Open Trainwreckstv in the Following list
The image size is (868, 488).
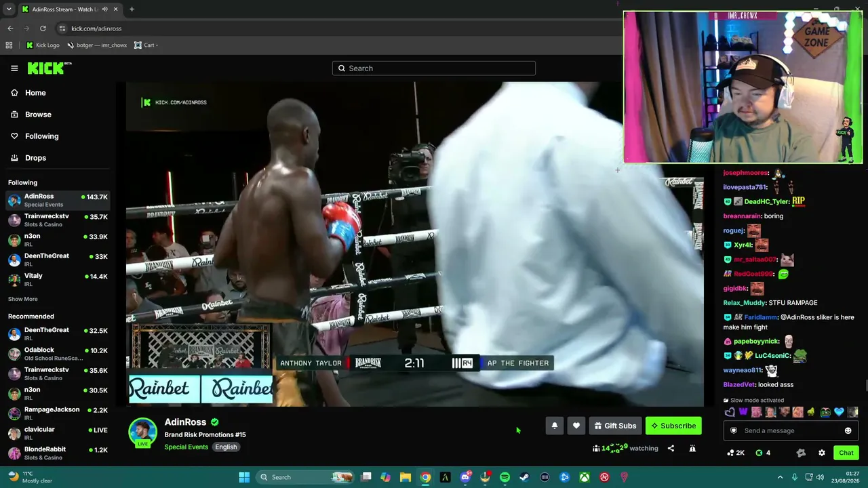58,220
